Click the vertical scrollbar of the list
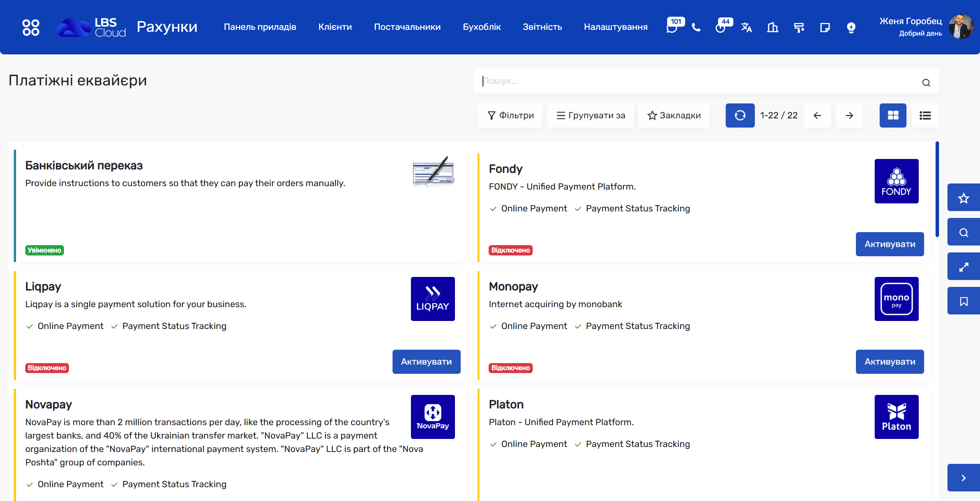Image resolution: width=980 pixels, height=501 pixels. [937, 189]
